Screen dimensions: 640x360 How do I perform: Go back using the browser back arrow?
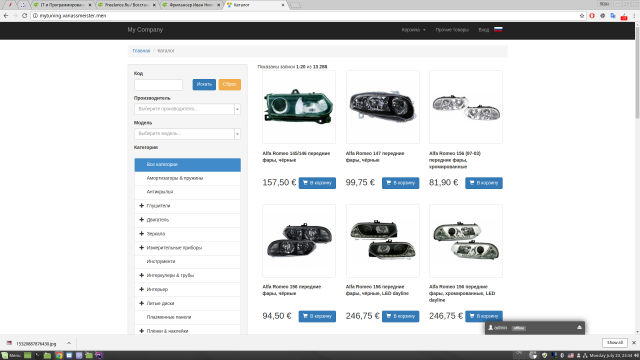tap(6, 16)
